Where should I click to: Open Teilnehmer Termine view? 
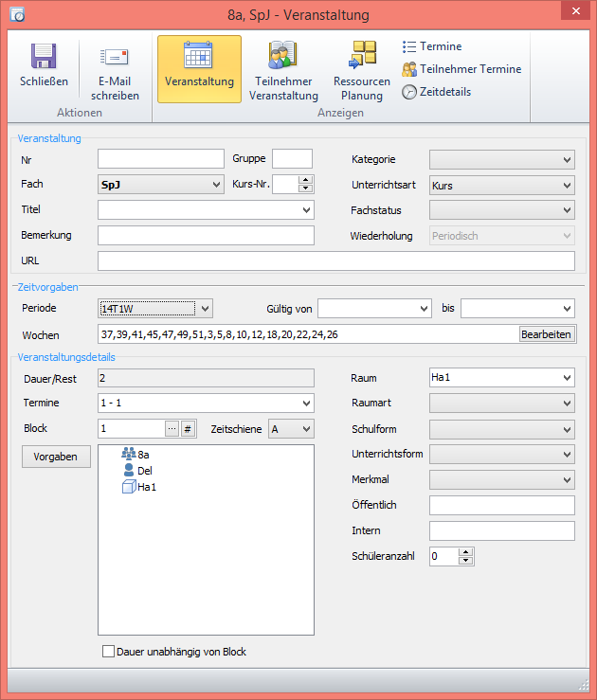[461, 69]
